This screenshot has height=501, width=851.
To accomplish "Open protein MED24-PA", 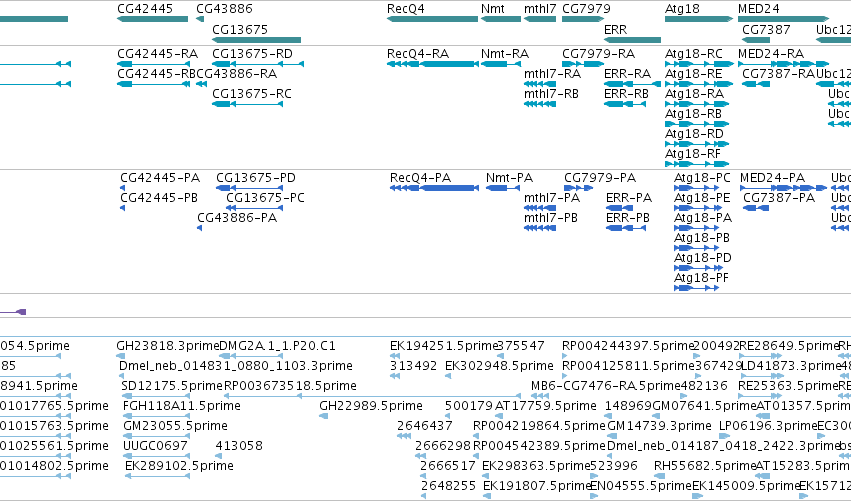I will point(772,177).
